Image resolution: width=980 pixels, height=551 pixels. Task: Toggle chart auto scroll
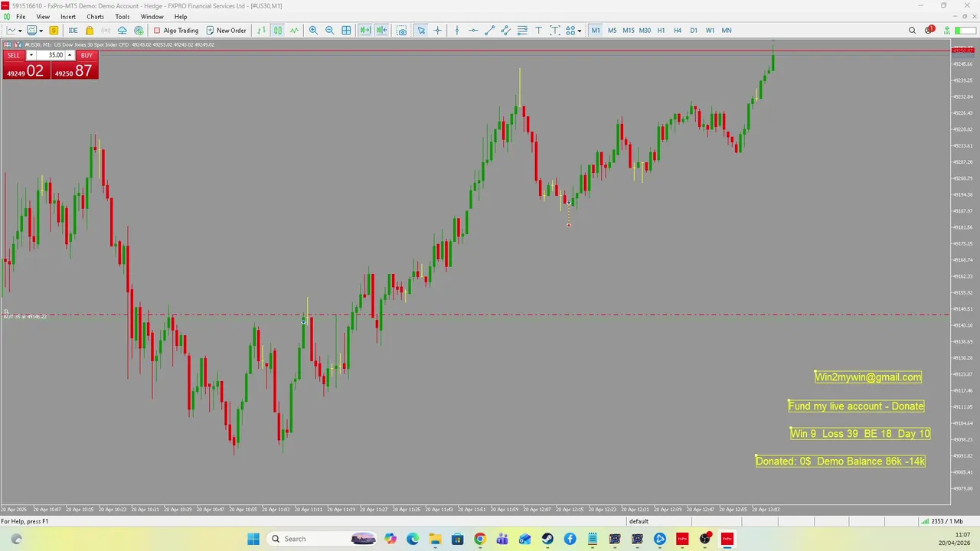click(x=365, y=31)
